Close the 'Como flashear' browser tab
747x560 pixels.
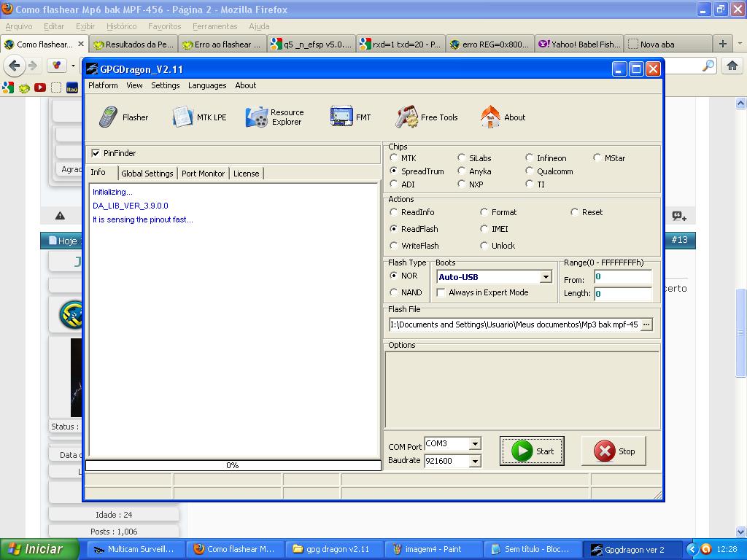click(81, 44)
